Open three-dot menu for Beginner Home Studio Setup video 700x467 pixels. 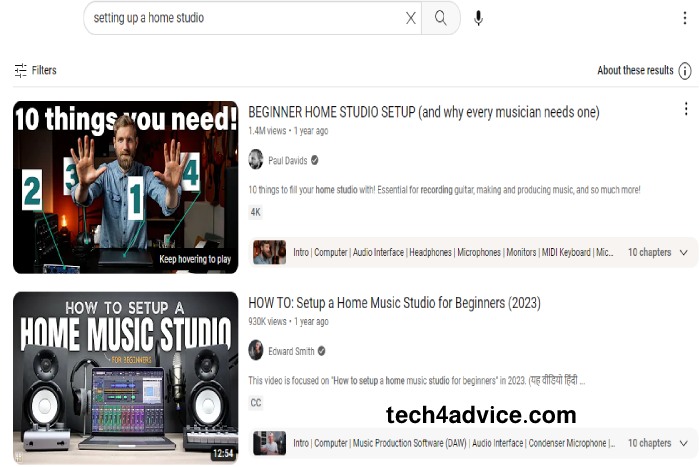(x=685, y=109)
